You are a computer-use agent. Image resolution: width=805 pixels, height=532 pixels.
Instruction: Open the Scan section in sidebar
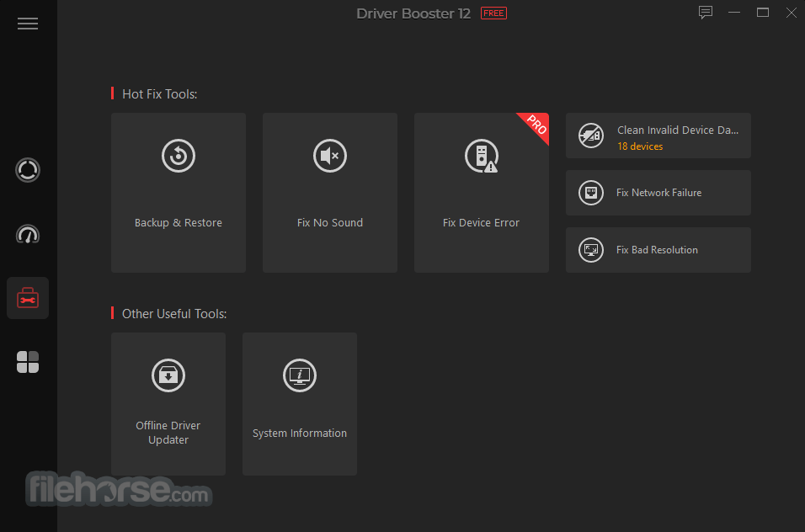[28, 170]
